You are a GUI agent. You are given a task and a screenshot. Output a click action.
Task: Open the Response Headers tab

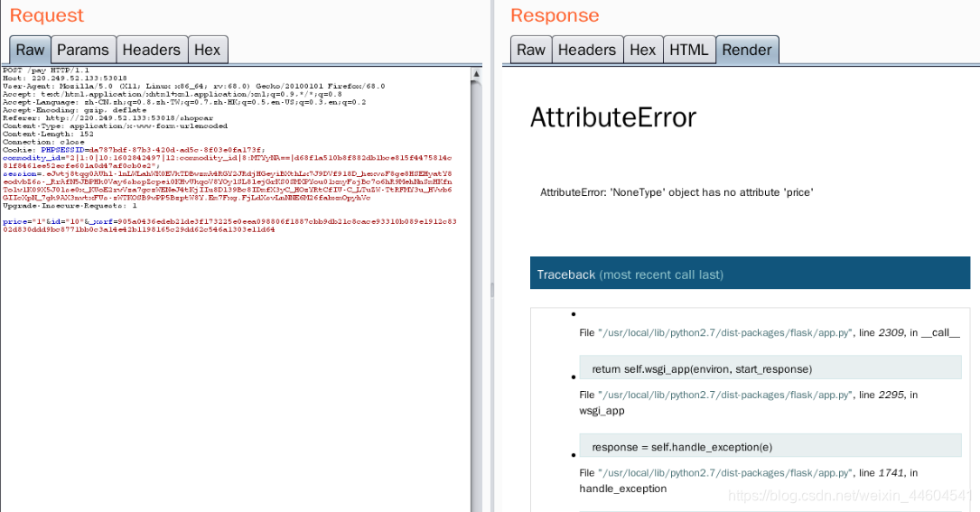587,50
